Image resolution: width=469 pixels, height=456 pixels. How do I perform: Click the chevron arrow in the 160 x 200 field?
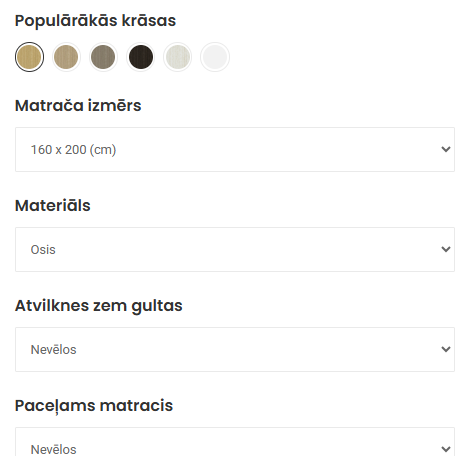446,149
